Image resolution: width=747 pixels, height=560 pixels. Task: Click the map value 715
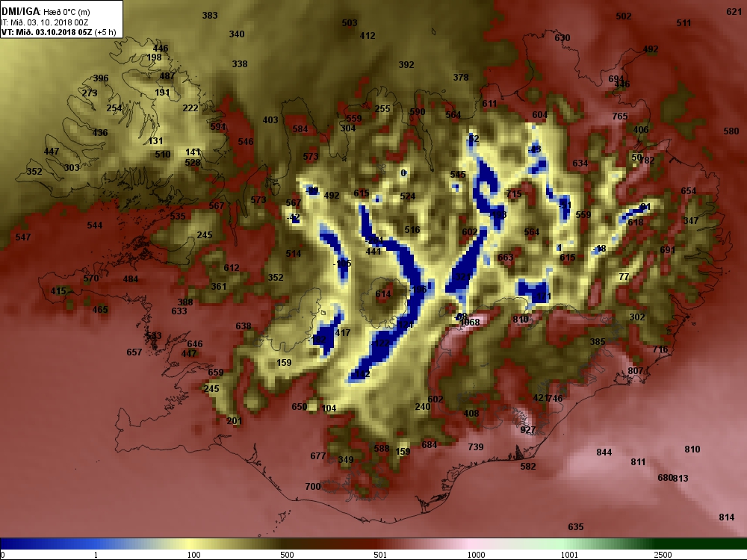pyautogui.click(x=514, y=194)
